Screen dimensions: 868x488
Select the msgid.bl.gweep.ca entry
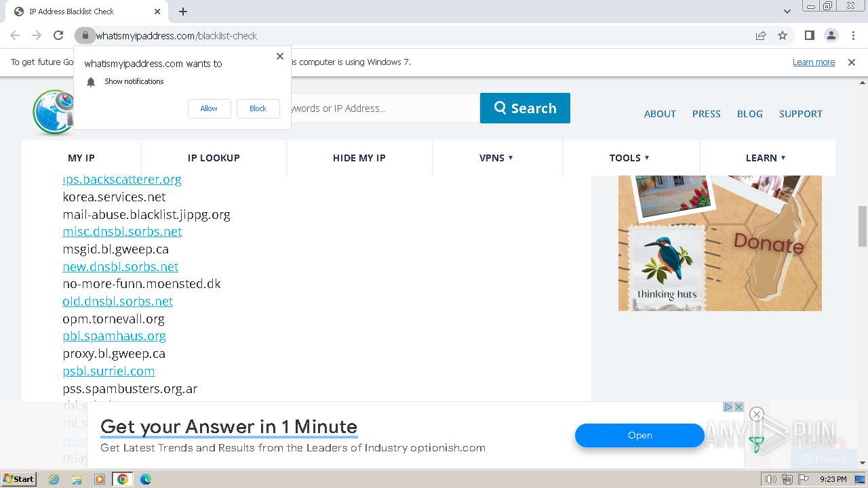click(x=115, y=249)
